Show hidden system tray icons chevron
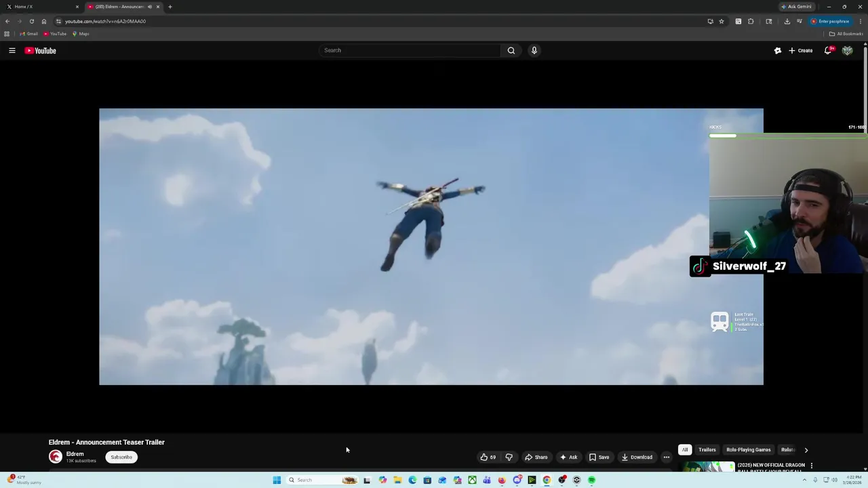This screenshot has height=488, width=868. point(805,480)
